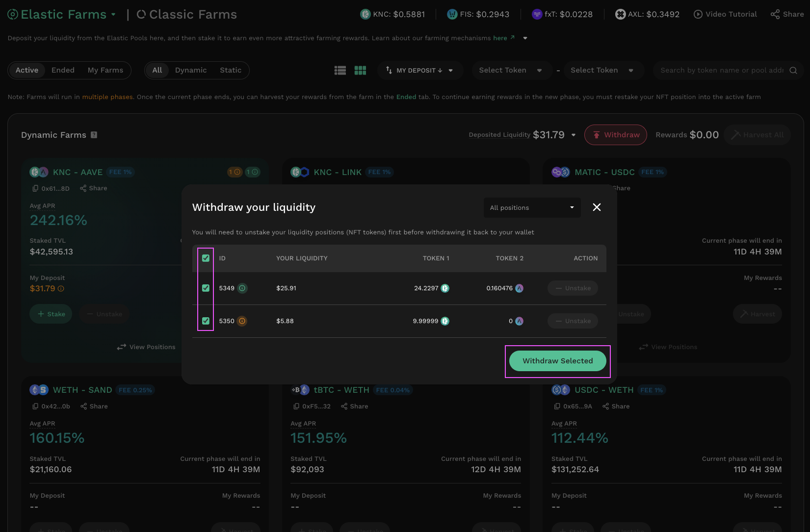This screenshot has width=810, height=532.
Task: Focus the search by token name field
Action: coord(722,71)
